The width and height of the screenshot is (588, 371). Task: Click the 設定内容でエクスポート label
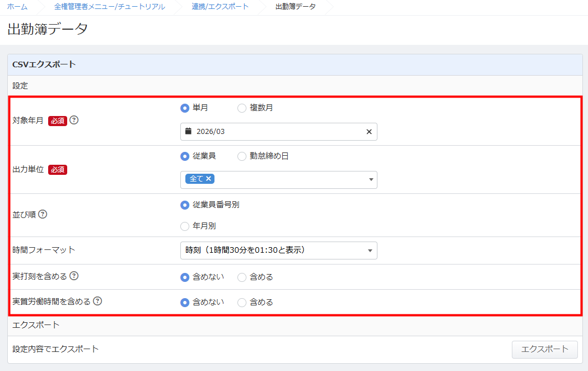[x=55, y=349]
